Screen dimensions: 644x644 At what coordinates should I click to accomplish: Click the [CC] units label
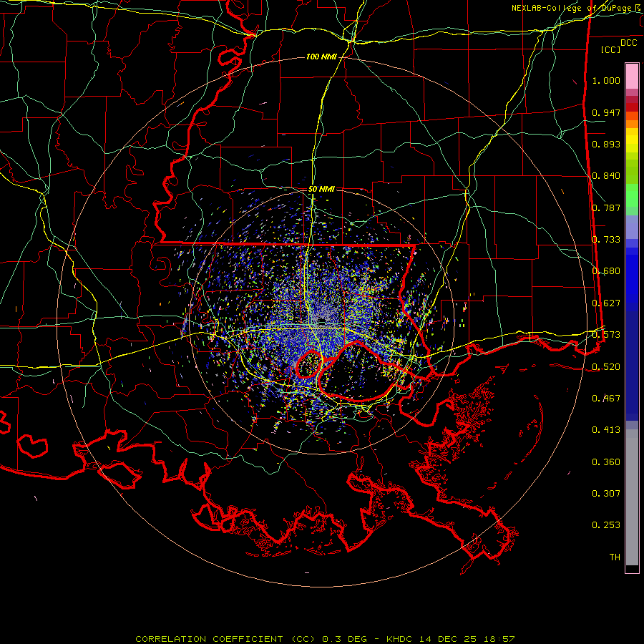611,49
